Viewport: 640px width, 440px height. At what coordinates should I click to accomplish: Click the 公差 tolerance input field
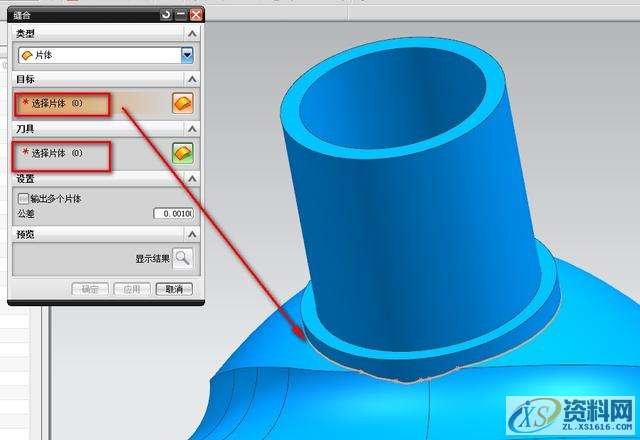tap(173, 214)
